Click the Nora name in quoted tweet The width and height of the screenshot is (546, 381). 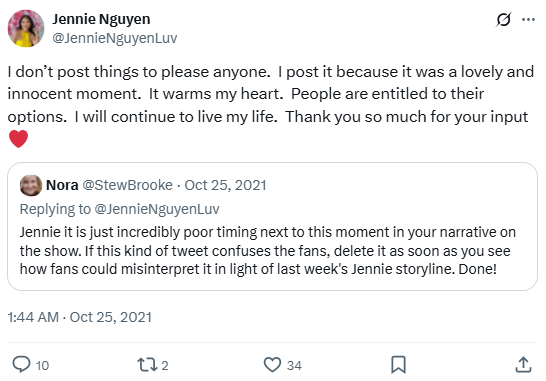(62, 185)
